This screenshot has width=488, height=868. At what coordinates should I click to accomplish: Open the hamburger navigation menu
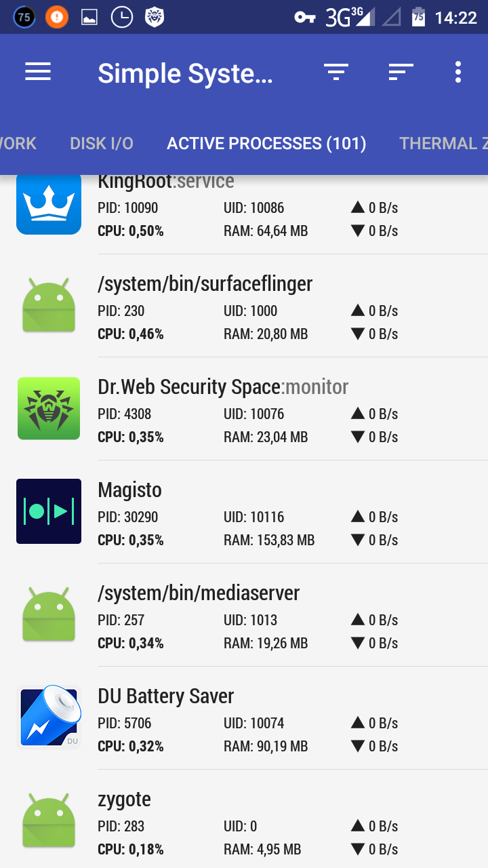pyautogui.click(x=38, y=72)
